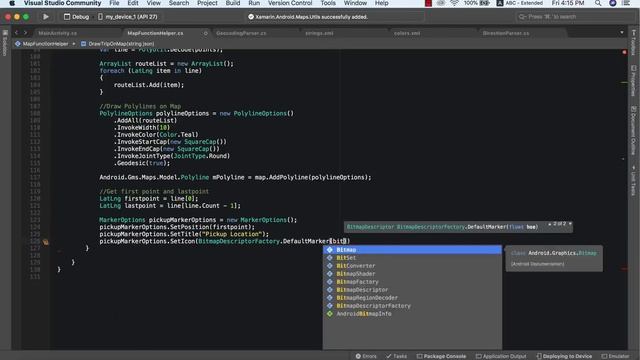Switch to the MainActivity.cs tab
This screenshot has width=640, height=360.
coord(58,33)
